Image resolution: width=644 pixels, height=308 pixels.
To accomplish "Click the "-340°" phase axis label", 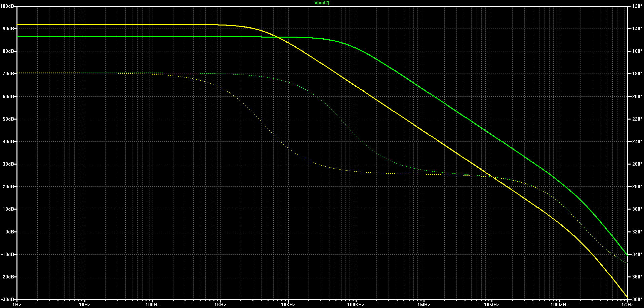I will [636, 254].
